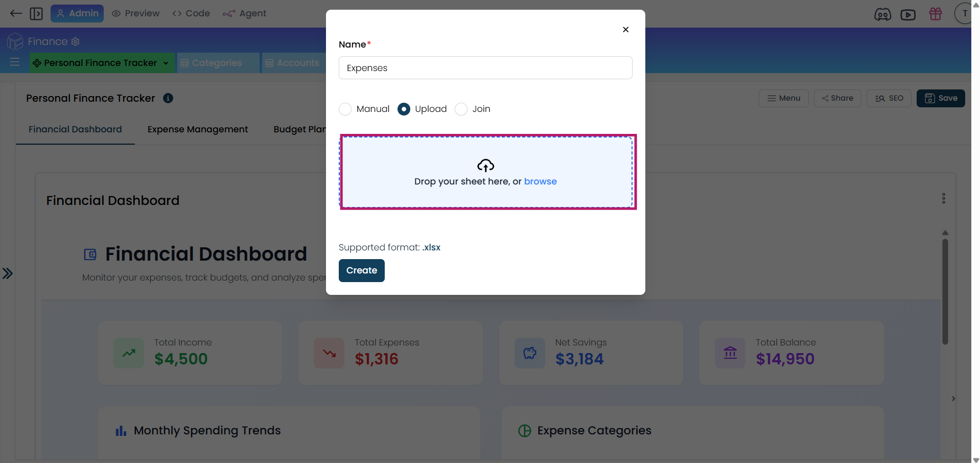Expand the left panel double chevron
This screenshot has height=463, width=980.
[8, 273]
